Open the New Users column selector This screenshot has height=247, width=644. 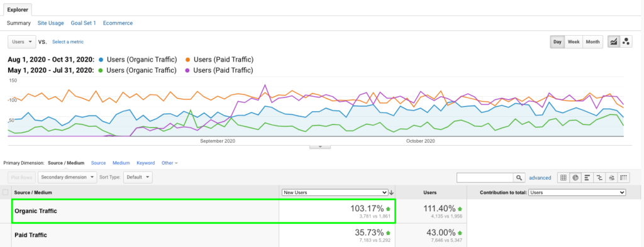point(335,192)
